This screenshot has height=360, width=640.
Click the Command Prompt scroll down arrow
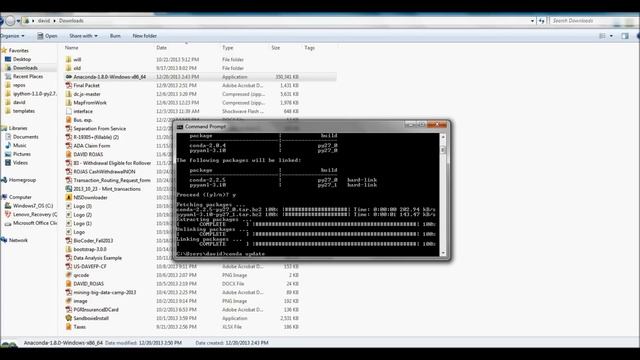point(443,253)
